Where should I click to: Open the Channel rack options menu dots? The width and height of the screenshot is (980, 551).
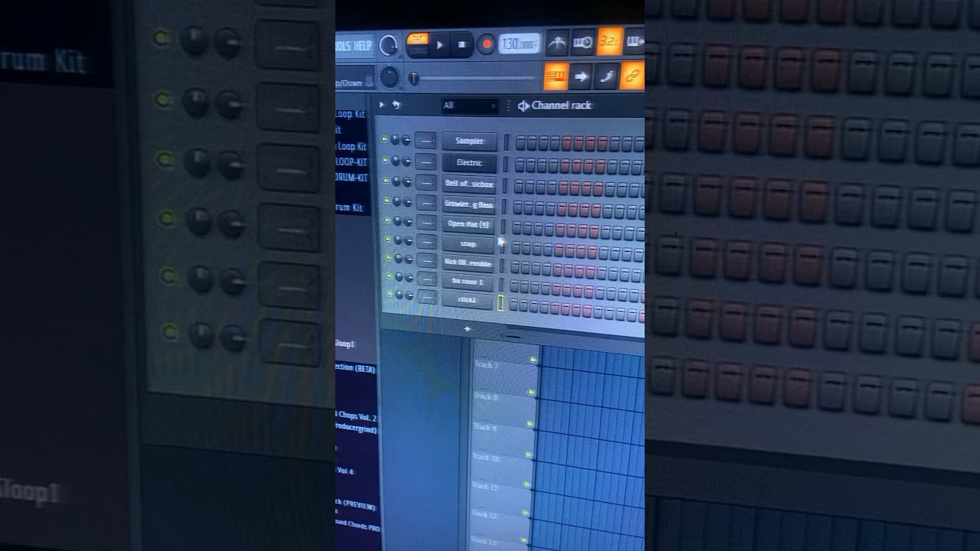pyautogui.click(x=508, y=106)
